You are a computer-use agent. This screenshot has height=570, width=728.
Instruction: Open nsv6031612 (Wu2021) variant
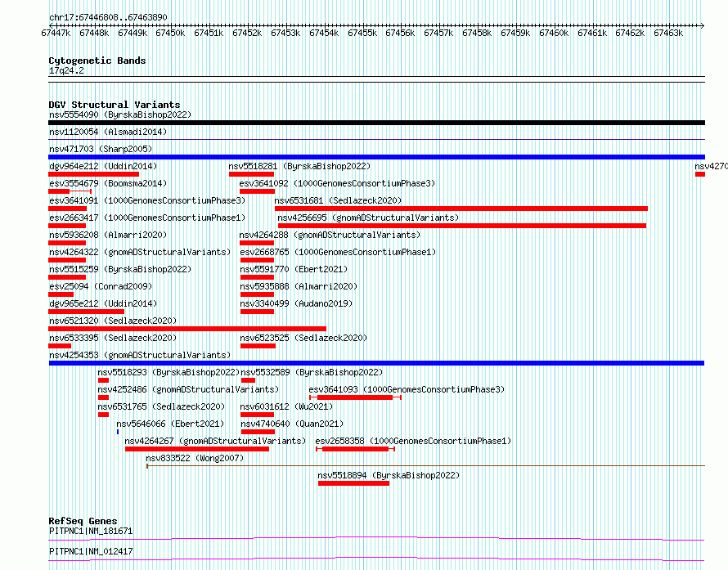(286, 406)
